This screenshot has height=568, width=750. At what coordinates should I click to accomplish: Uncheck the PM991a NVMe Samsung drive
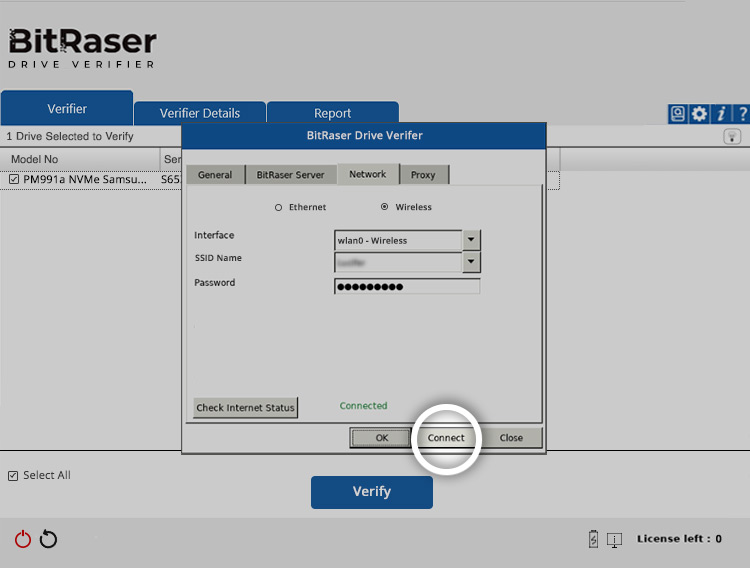click(x=14, y=180)
